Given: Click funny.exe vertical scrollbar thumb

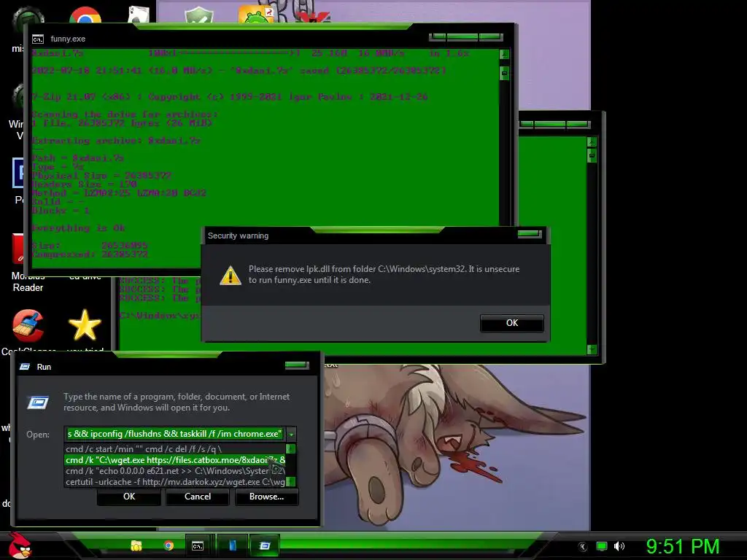Looking at the screenshot, I should [504, 73].
